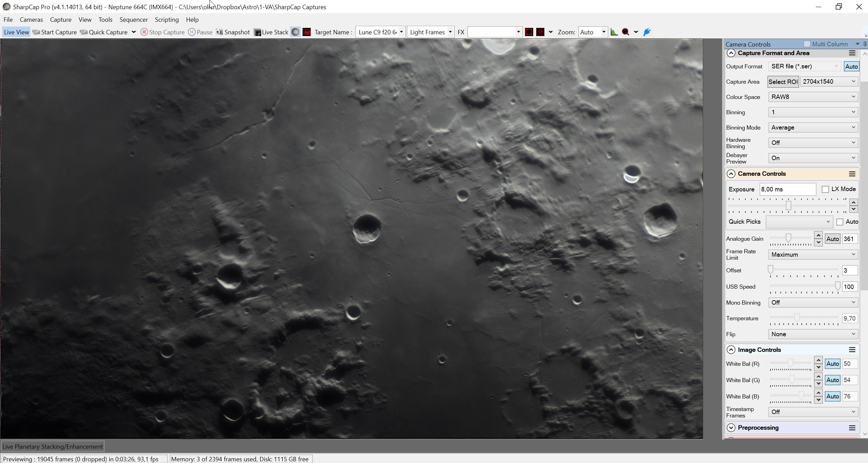Toggle the FX selection area icon
The width and height of the screenshot is (868, 463).
(529, 32)
